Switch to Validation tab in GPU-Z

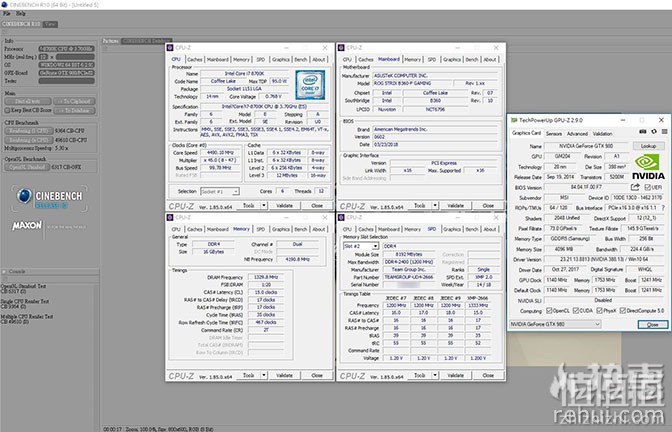pos(603,134)
